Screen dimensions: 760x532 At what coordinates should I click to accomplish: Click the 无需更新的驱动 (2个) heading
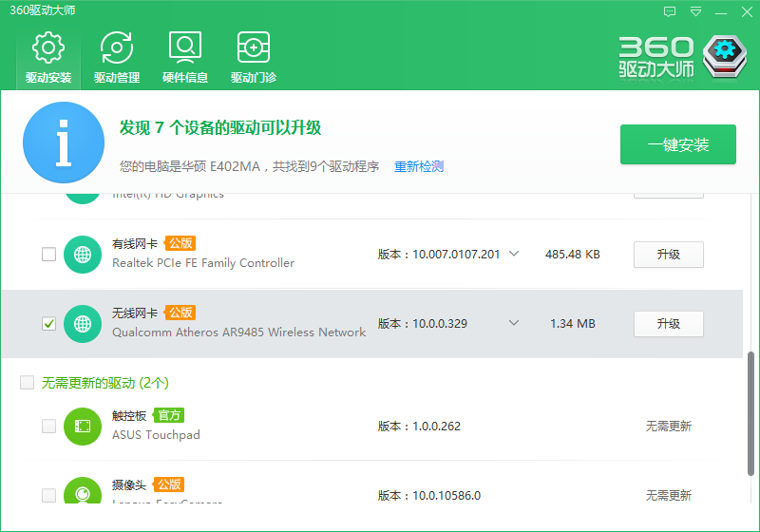[105, 383]
